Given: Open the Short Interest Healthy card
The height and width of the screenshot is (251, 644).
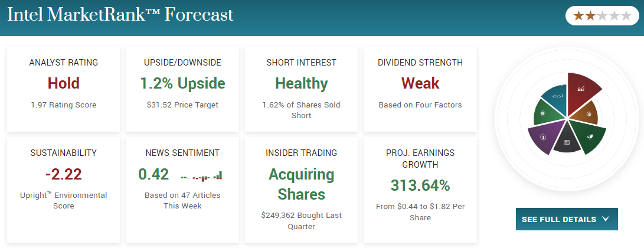Looking at the screenshot, I should click(x=302, y=89).
